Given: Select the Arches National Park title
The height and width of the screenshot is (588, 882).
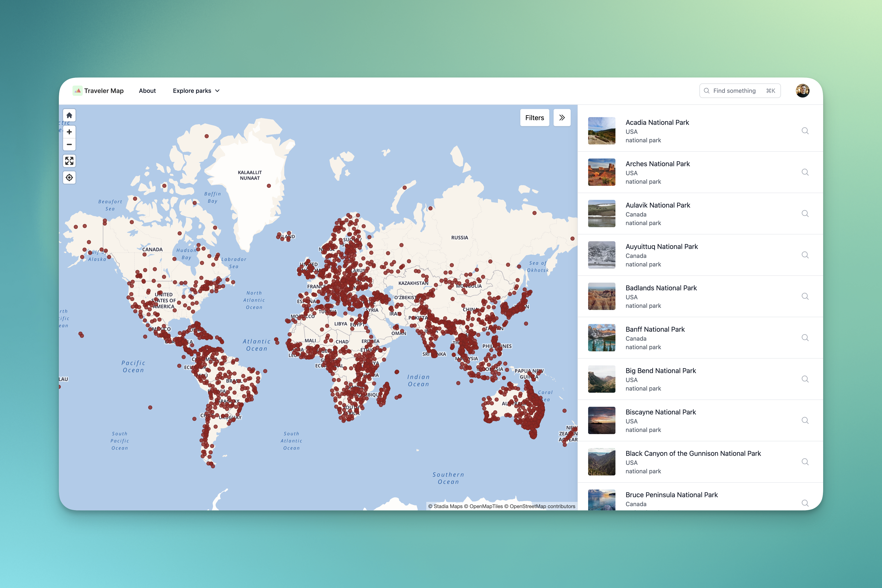Looking at the screenshot, I should tap(657, 164).
